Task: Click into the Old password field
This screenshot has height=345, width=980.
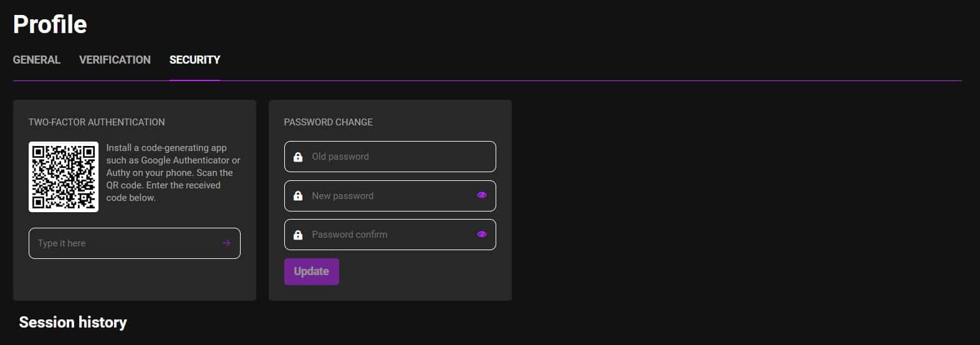Action: [x=393, y=157]
